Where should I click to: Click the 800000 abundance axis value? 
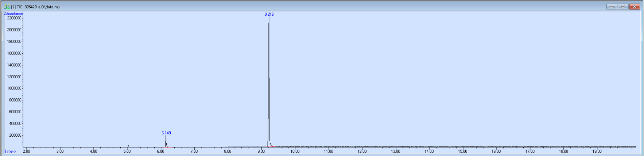click(15, 100)
